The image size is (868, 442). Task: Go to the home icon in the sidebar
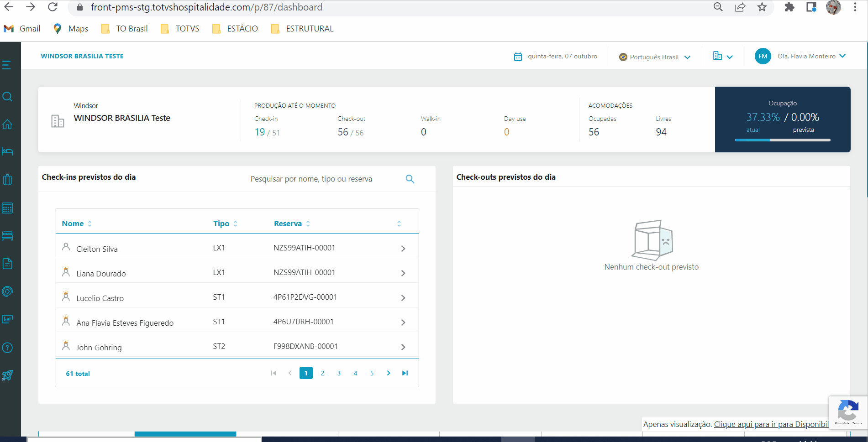(7, 124)
